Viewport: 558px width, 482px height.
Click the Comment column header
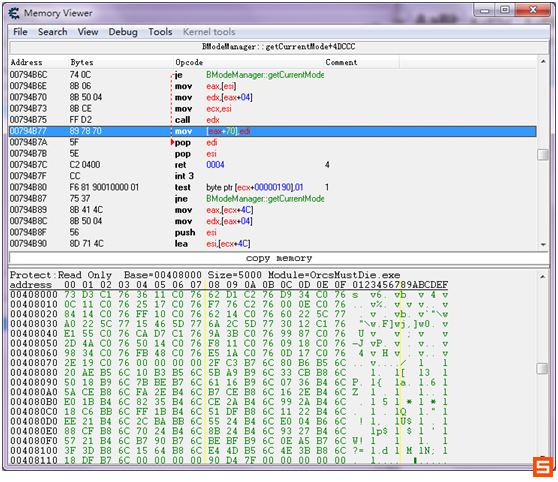tap(361, 62)
